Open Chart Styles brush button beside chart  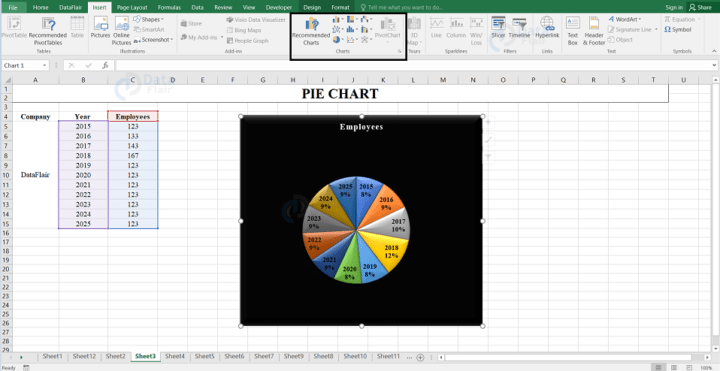[x=488, y=140]
